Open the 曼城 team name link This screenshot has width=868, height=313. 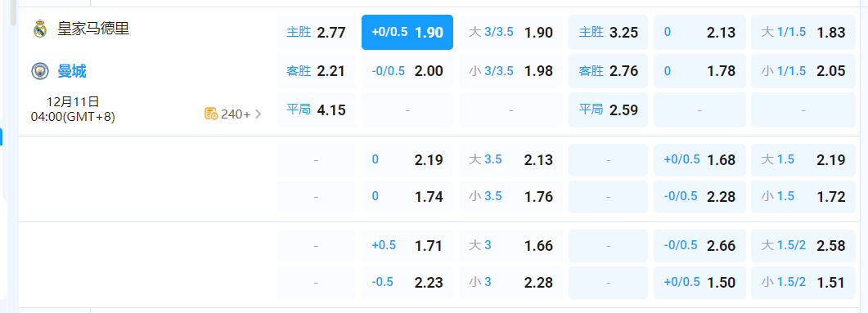(72, 71)
